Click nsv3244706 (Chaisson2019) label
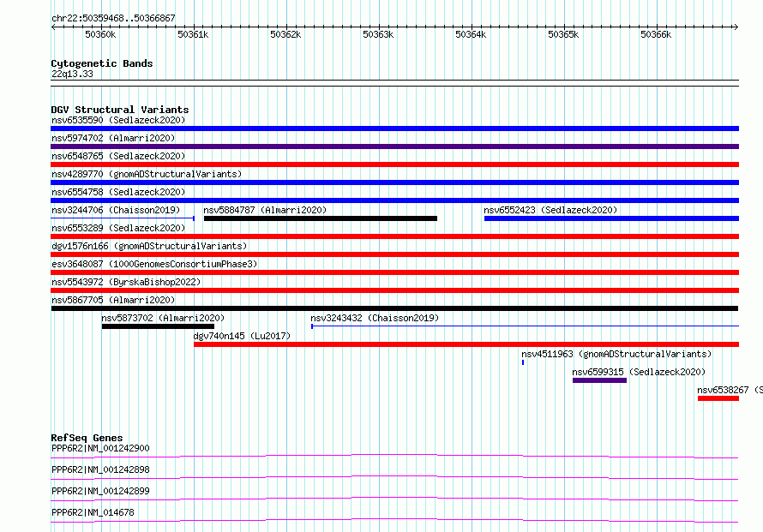Image resolution: width=763 pixels, height=532 pixels. coord(116,210)
